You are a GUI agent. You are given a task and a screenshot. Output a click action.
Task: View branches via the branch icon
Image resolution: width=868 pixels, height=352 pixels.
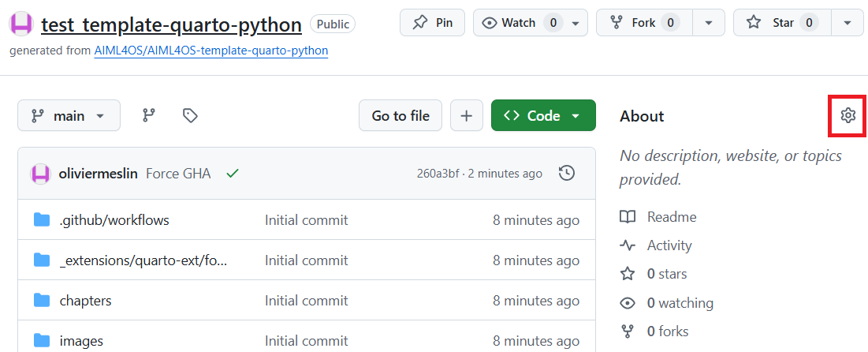[x=149, y=115]
